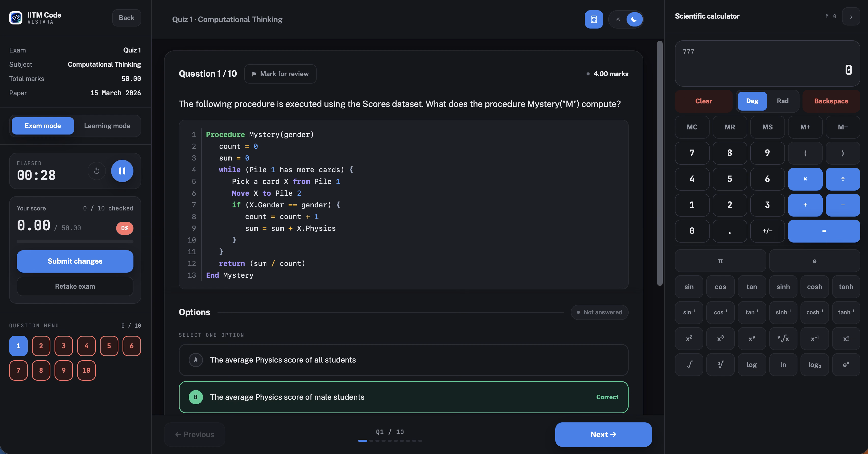Screen dimensions: 868x454
Task: Pause the elapsed timer
Action: point(122,171)
